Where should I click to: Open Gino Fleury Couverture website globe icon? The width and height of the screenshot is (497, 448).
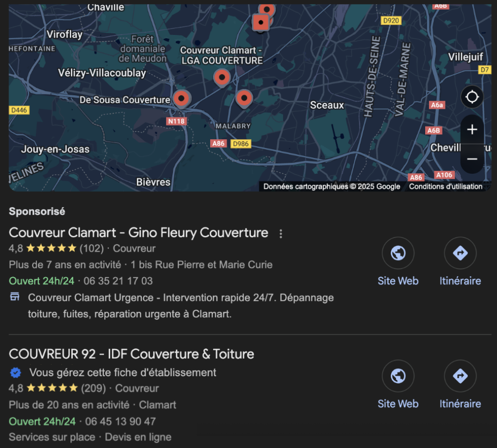click(x=398, y=253)
